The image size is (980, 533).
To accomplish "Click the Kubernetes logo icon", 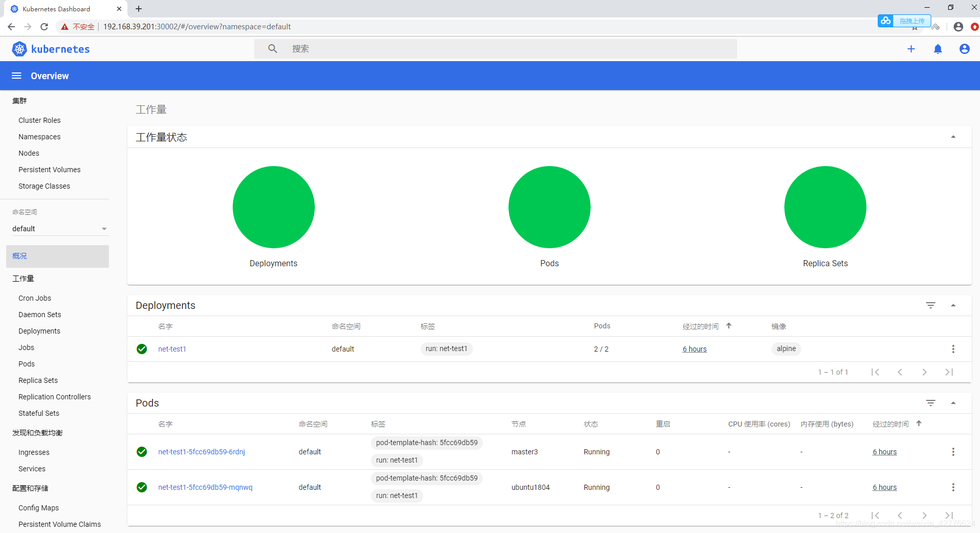I will [20, 49].
